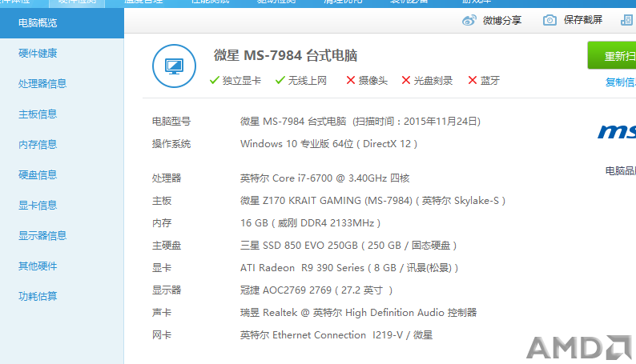The image size is (636, 364).
Task: Click the green check beside 无线上网
Action: (280, 80)
